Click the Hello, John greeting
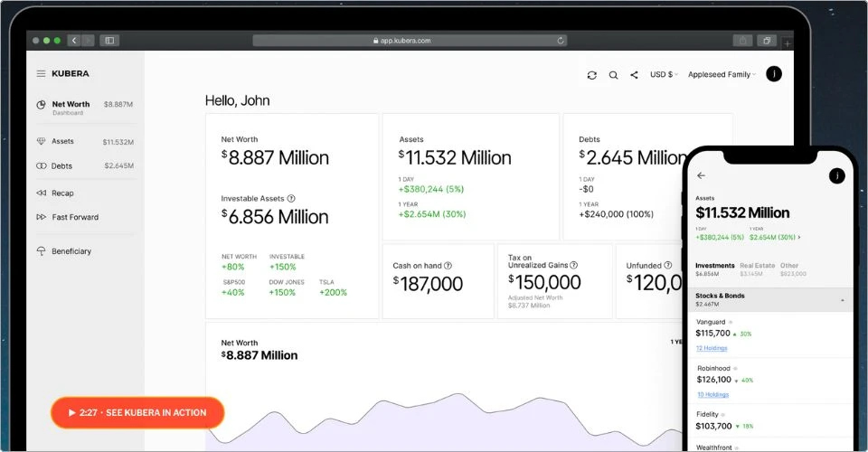This screenshot has height=452, width=868. [238, 100]
